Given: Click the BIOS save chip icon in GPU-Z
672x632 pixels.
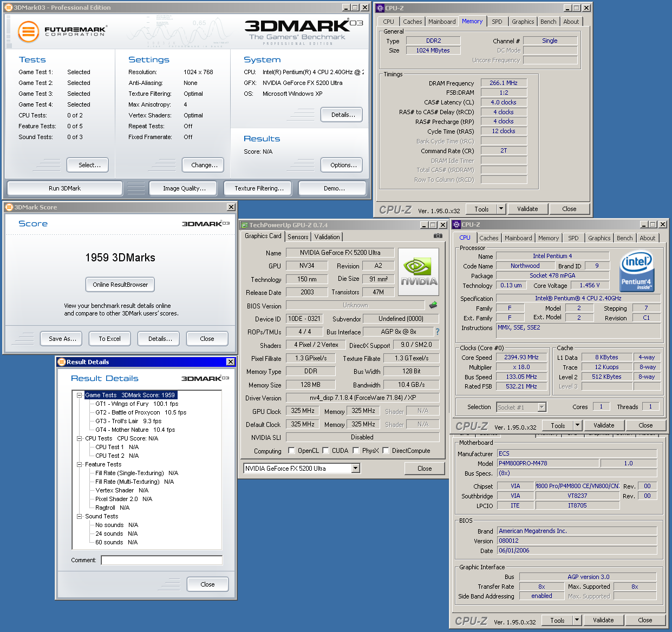Looking at the screenshot, I should pos(433,305).
